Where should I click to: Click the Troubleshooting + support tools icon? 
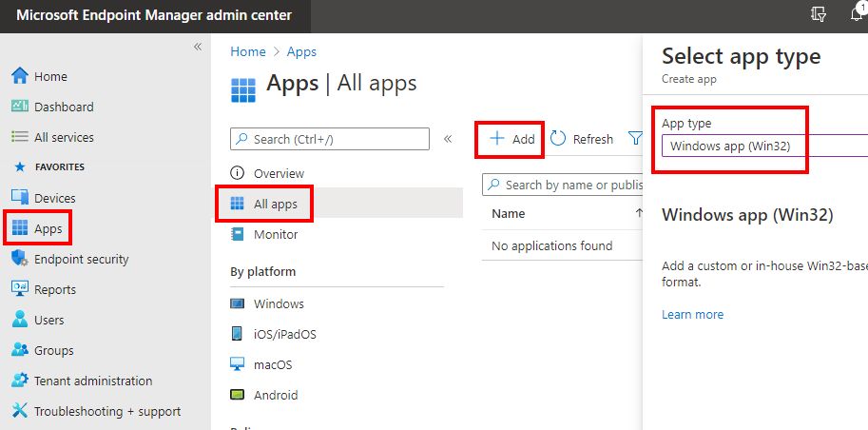[19, 411]
